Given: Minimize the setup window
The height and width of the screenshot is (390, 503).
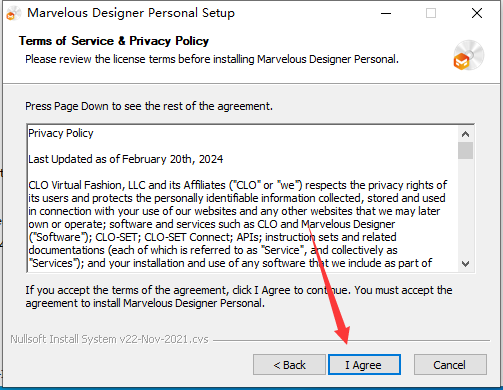Looking at the screenshot, I should click(x=386, y=14).
